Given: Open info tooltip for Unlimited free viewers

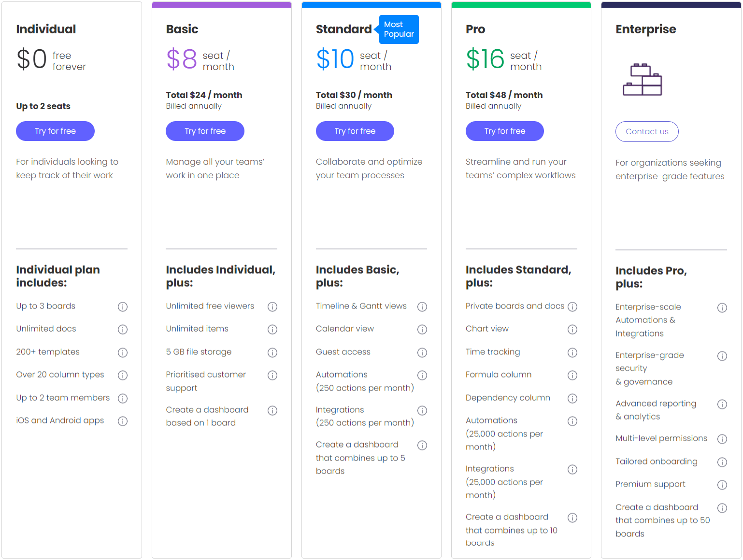Looking at the screenshot, I should (272, 307).
